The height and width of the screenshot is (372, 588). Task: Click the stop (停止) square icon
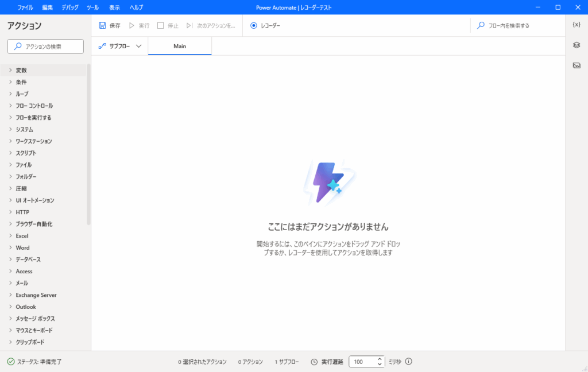point(161,25)
